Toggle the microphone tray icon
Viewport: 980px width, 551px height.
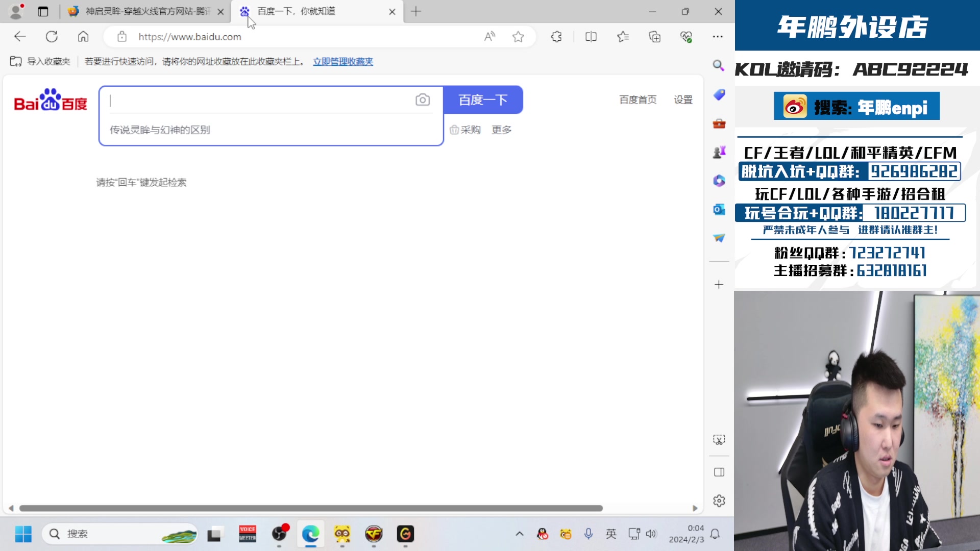coord(589,534)
